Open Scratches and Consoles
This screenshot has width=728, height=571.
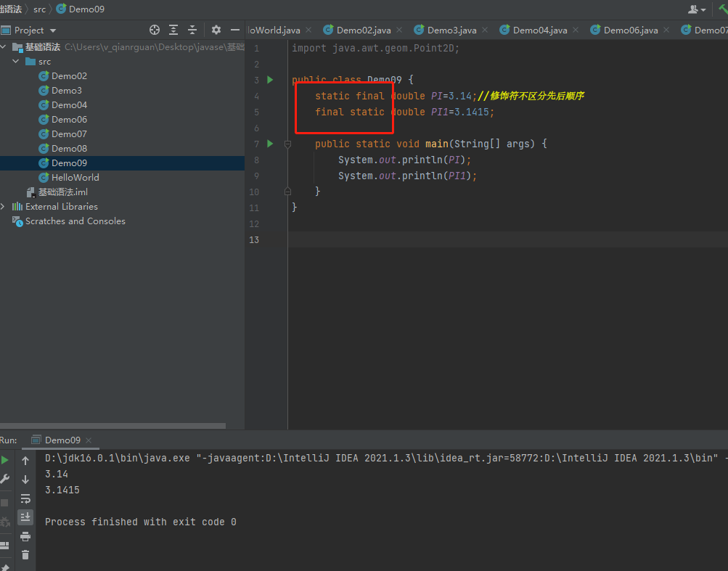(75, 221)
